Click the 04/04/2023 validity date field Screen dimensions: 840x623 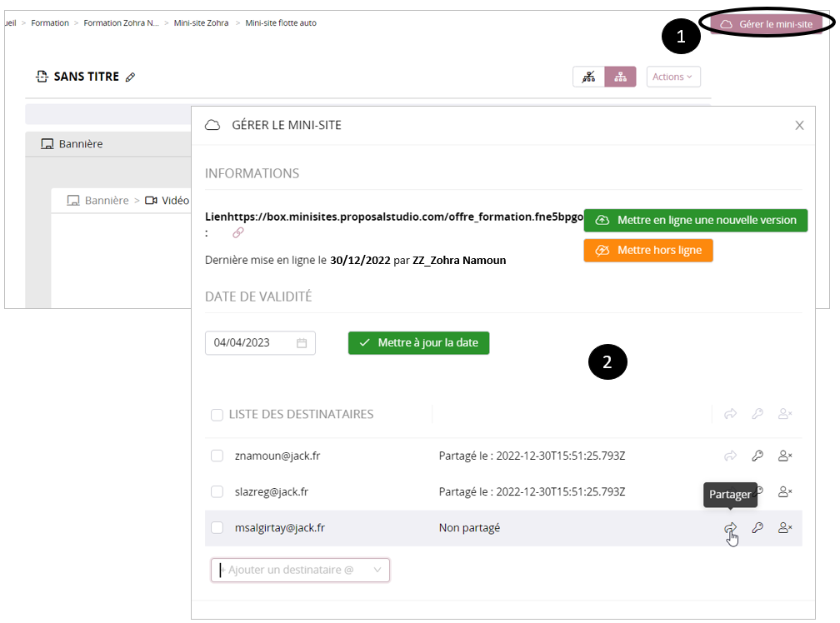coord(252,343)
